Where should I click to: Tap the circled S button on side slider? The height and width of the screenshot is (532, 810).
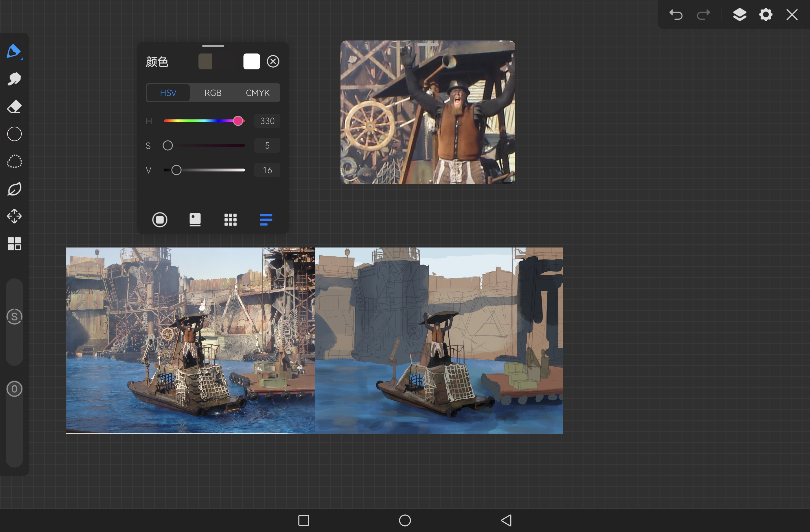point(14,317)
